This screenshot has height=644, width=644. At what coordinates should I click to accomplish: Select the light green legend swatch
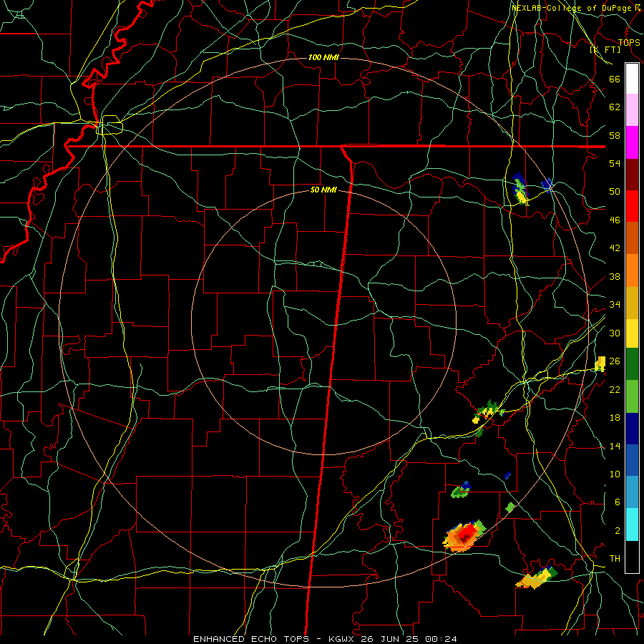click(632, 396)
